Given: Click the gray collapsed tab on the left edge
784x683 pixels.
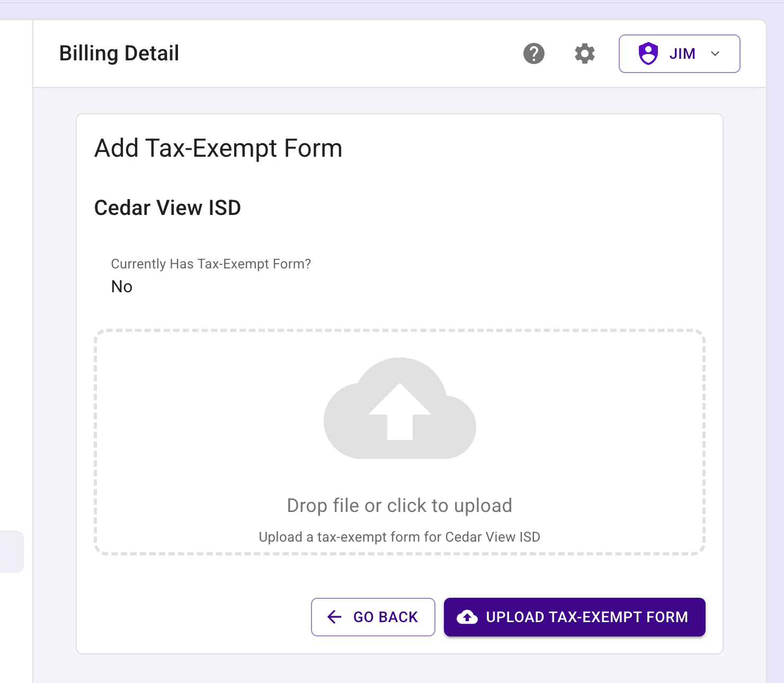Looking at the screenshot, I should pos(12,551).
